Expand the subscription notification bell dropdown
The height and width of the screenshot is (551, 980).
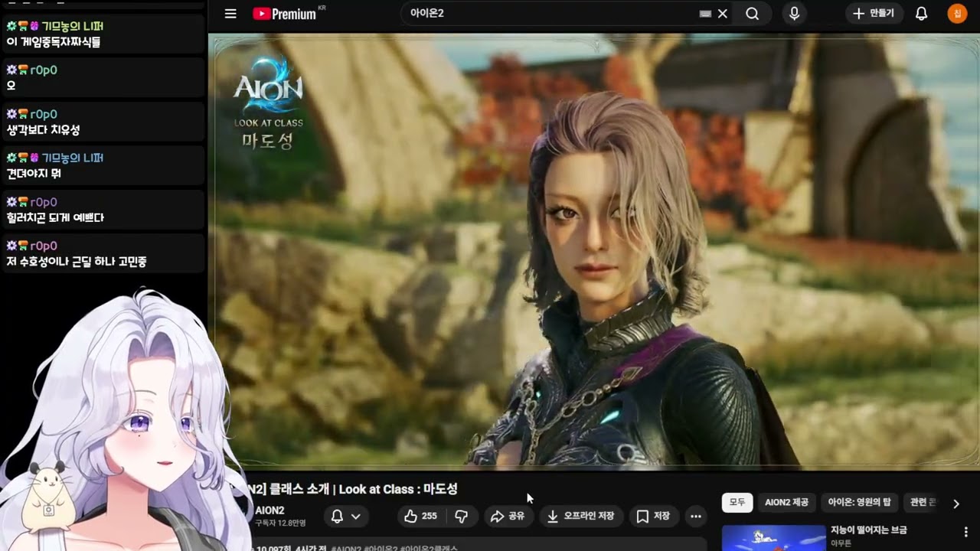[345, 517]
